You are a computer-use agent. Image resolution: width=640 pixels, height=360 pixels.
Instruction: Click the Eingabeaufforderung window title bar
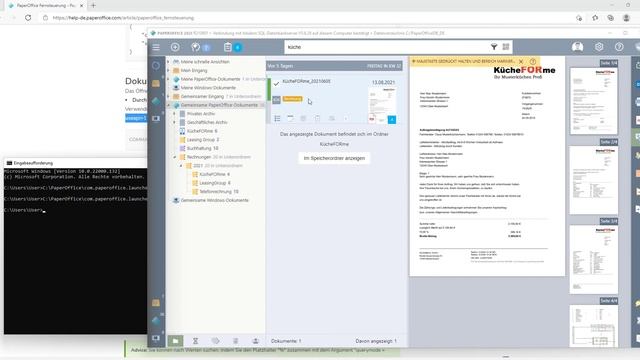click(76, 163)
